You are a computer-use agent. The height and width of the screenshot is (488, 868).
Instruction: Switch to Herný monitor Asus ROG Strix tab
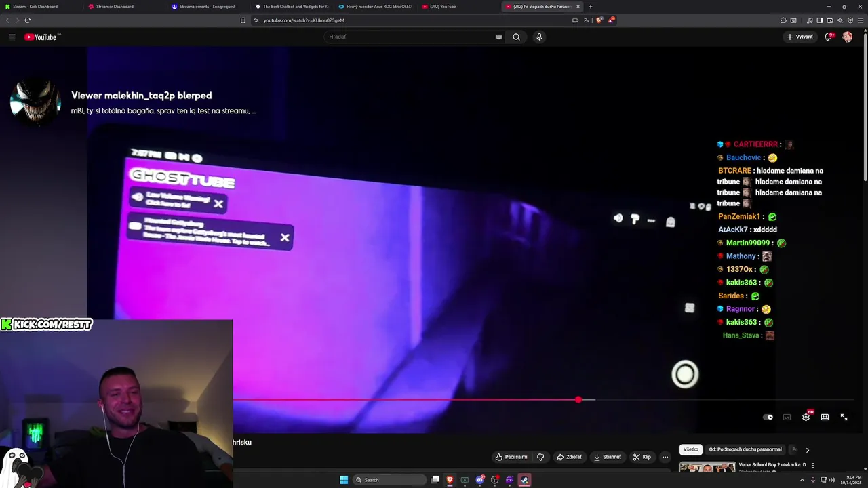376,7
